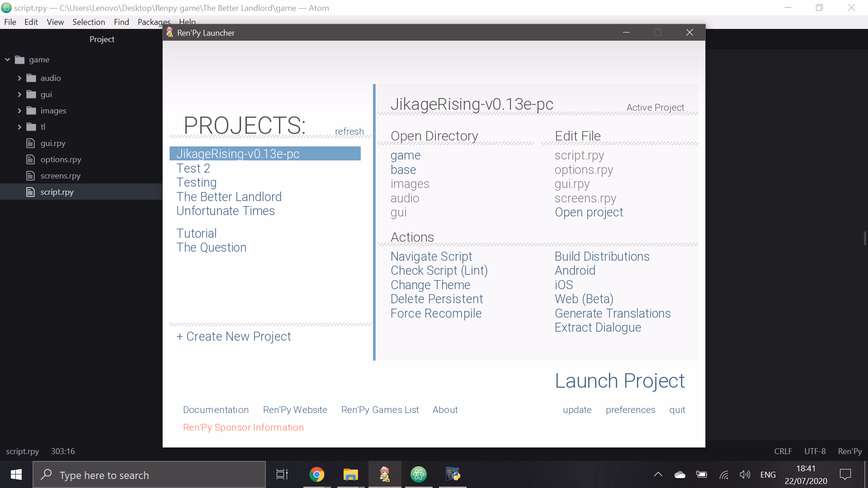The height and width of the screenshot is (488, 868).
Task: Click Delete Persistent action
Action: (x=437, y=299)
